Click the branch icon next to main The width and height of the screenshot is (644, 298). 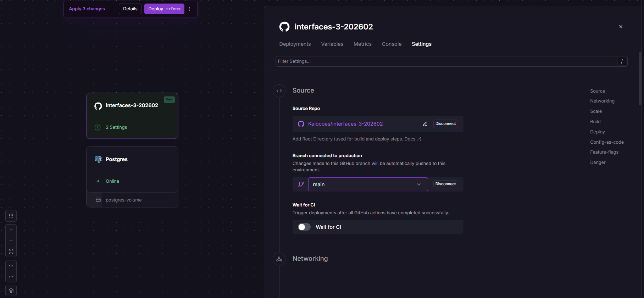click(301, 184)
